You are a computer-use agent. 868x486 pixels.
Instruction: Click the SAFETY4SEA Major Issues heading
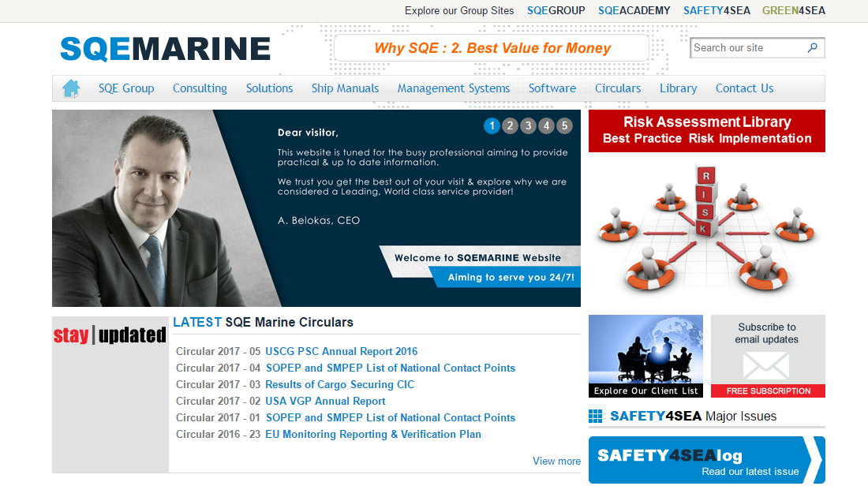(x=693, y=417)
